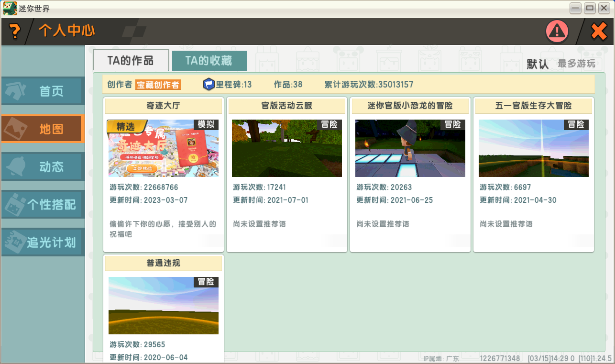Click 游玩次数: 17241 text
The width and height of the screenshot is (615, 364).
[x=260, y=187]
